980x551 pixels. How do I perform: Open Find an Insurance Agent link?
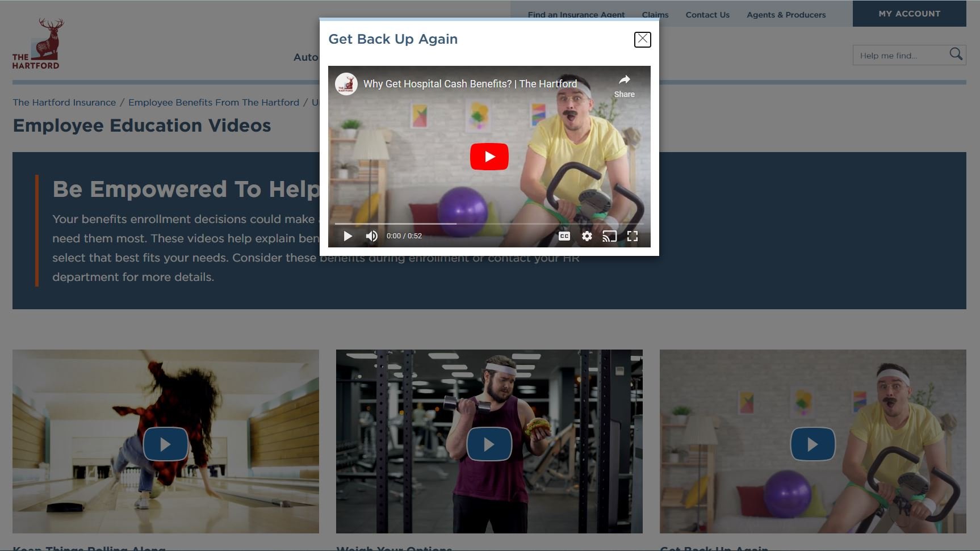(576, 15)
